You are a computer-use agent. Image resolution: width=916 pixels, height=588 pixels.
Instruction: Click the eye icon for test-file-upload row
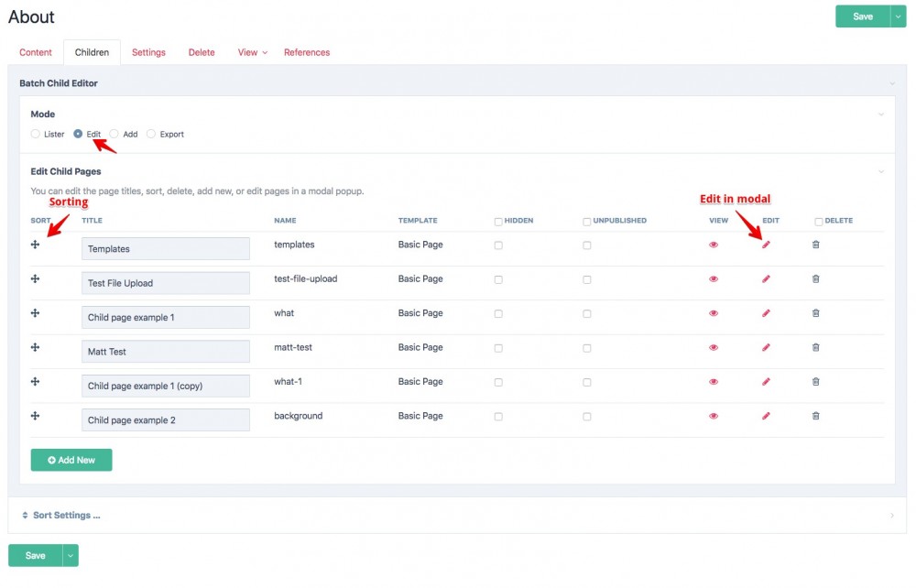[x=714, y=279]
